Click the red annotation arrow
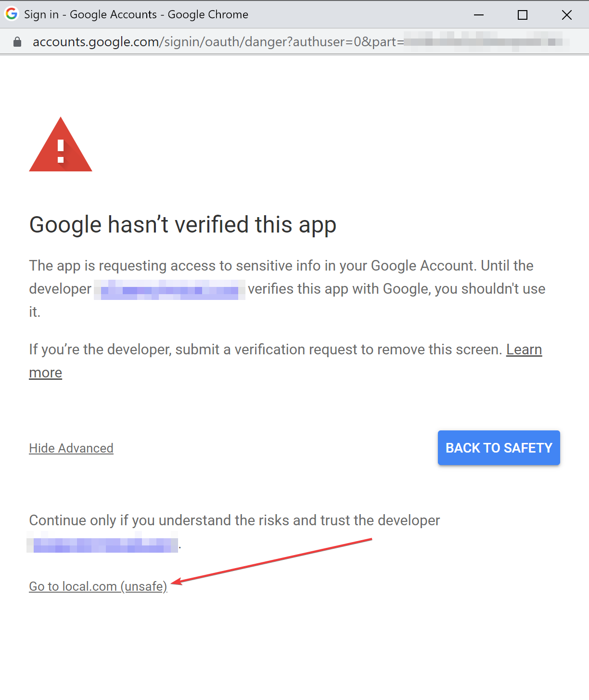The image size is (589, 700). point(272,561)
